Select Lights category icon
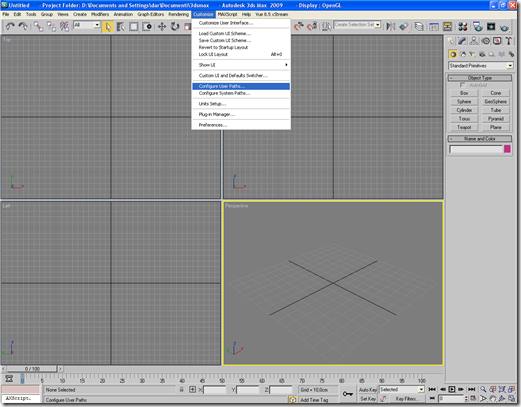 click(472, 54)
